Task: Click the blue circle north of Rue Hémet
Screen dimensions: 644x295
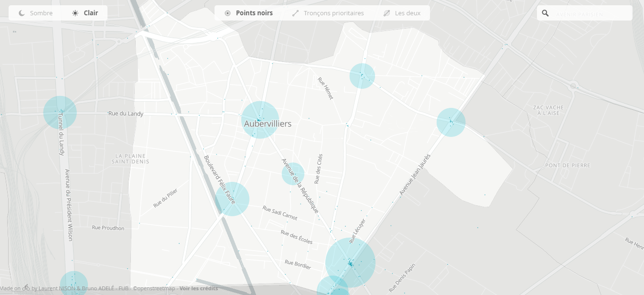Action: coord(362,76)
